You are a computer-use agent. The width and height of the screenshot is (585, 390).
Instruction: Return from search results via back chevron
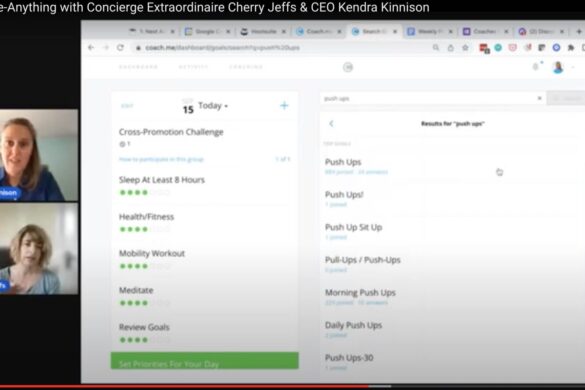point(331,124)
